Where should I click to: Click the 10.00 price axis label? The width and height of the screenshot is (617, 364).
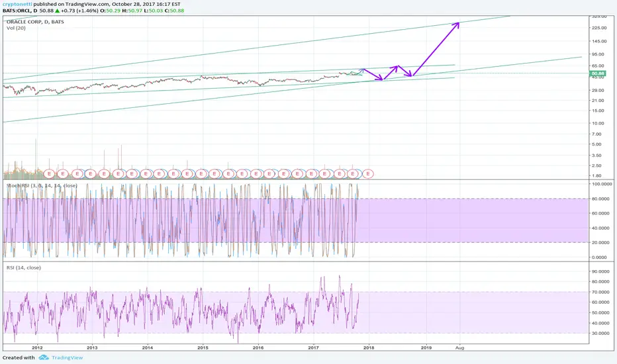click(x=598, y=124)
